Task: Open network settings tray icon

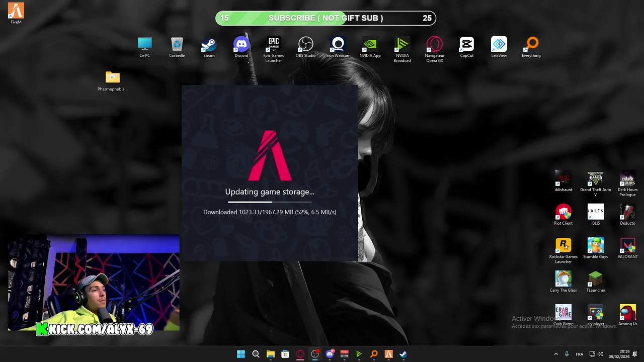Action: coord(592,354)
